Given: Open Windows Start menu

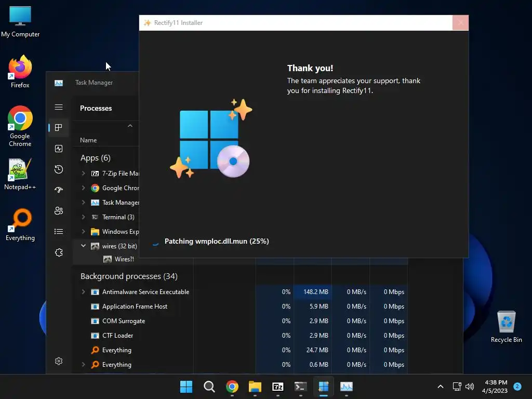Looking at the screenshot, I should (186, 387).
